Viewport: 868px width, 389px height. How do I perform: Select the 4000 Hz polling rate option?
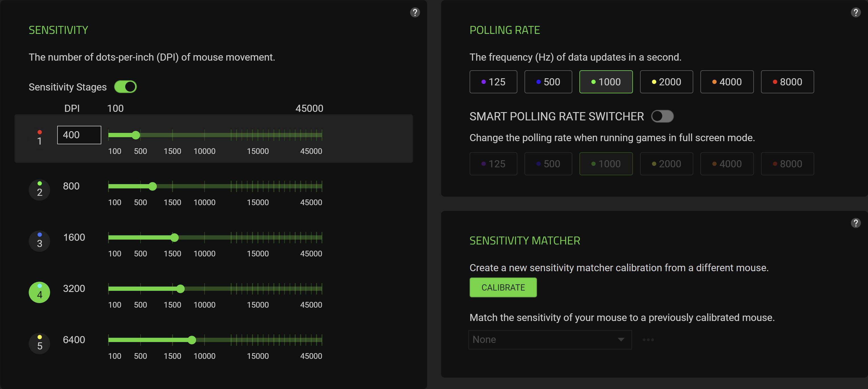pos(727,82)
